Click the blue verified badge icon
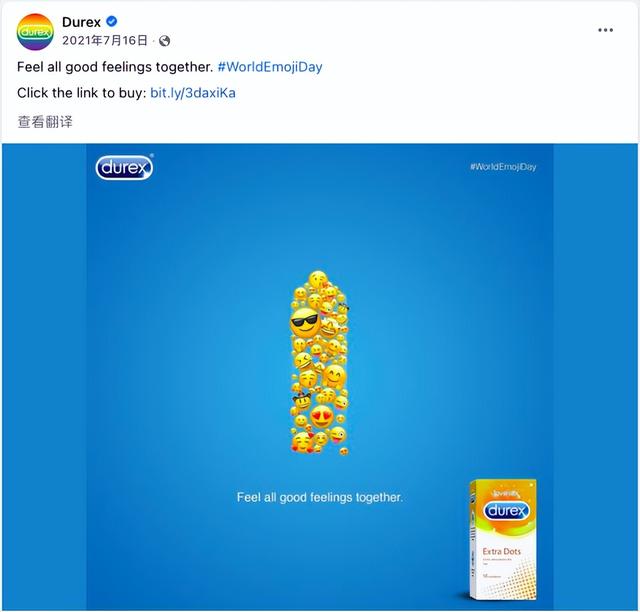Image resolution: width=640 pixels, height=612 pixels. coord(111,21)
